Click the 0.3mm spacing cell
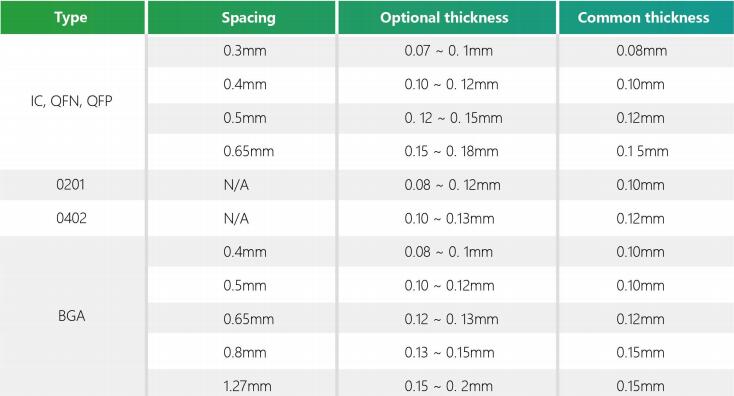Screen dimensions: 734x396 pos(242,51)
